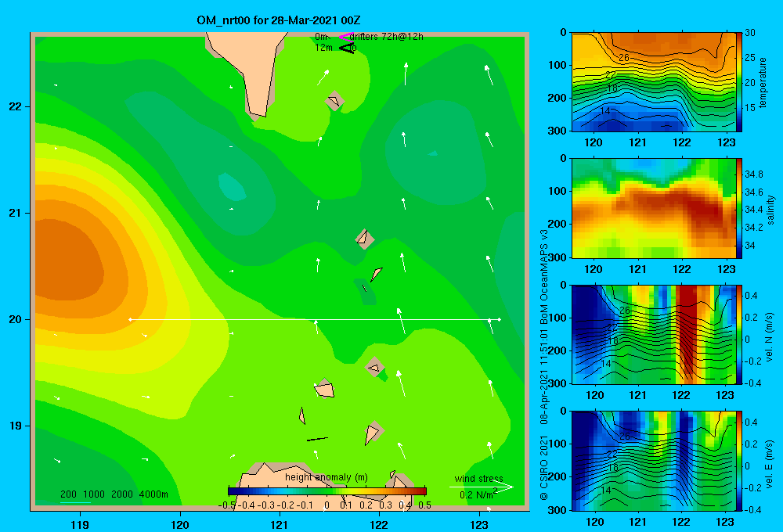The width and height of the screenshot is (783, 532).
Task: Click longitude label '119' on main map
Action: (80, 524)
